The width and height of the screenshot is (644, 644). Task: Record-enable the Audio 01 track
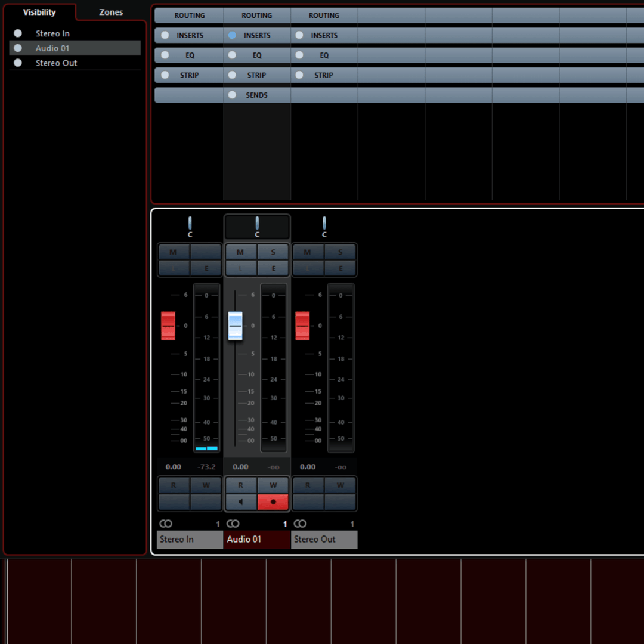tap(273, 501)
